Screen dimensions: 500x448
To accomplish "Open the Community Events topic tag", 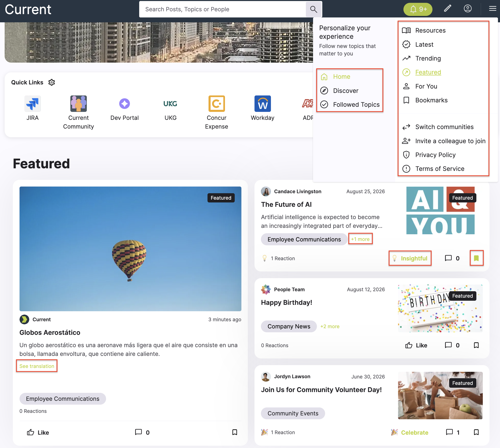I will pyautogui.click(x=293, y=413).
